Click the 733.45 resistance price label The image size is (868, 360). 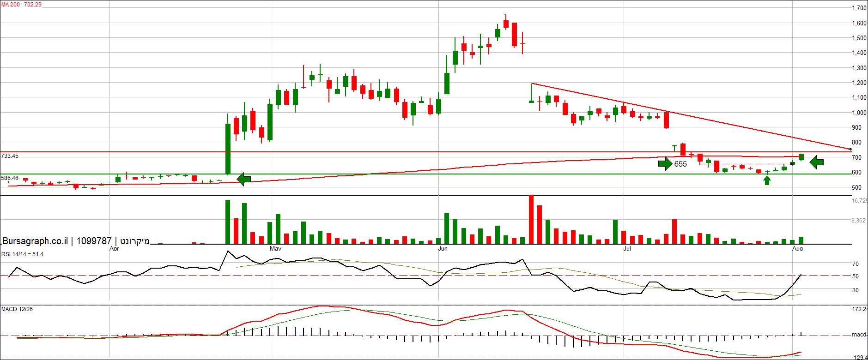click(x=10, y=156)
